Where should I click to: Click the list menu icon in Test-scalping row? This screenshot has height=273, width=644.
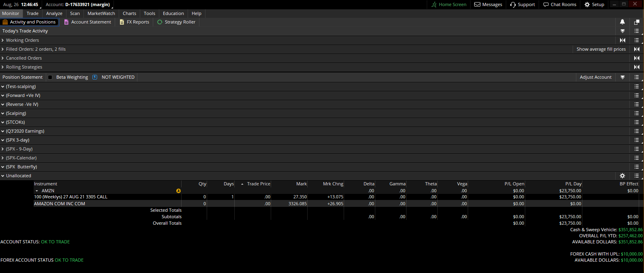pyautogui.click(x=637, y=86)
